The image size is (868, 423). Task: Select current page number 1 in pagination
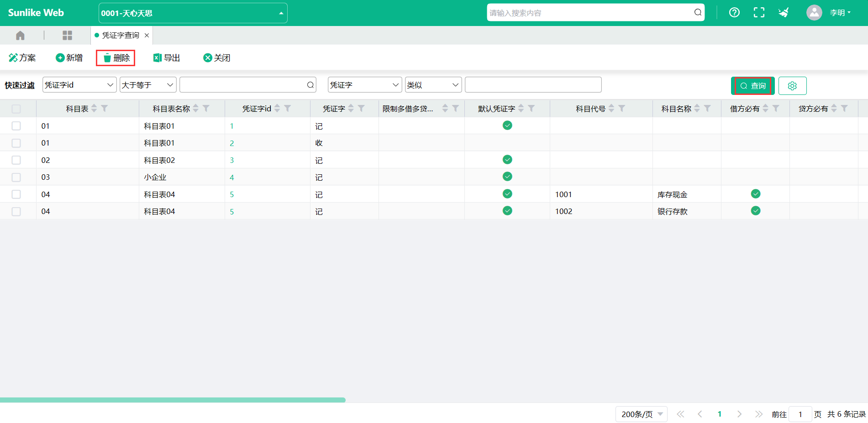(720, 414)
